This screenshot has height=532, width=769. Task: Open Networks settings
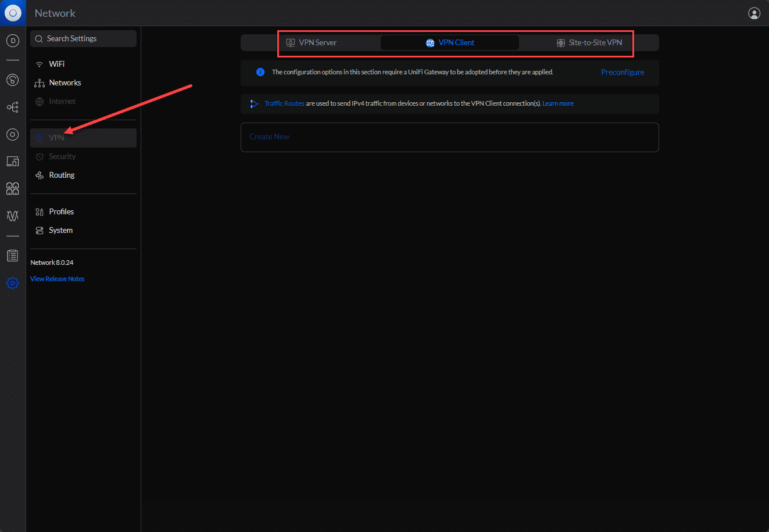click(x=84, y=82)
